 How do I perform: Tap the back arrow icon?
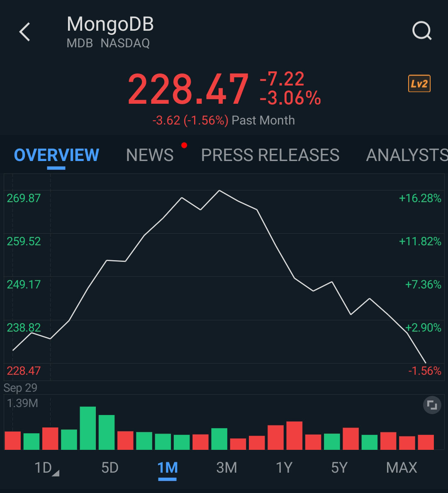click(x=24, y=32)
